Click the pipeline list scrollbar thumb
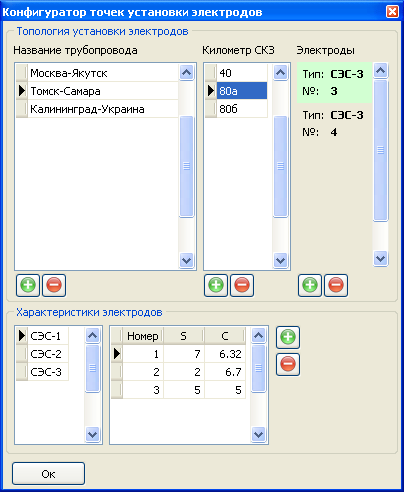The width and height of the screenshot is (404, 492). (186, 166)
